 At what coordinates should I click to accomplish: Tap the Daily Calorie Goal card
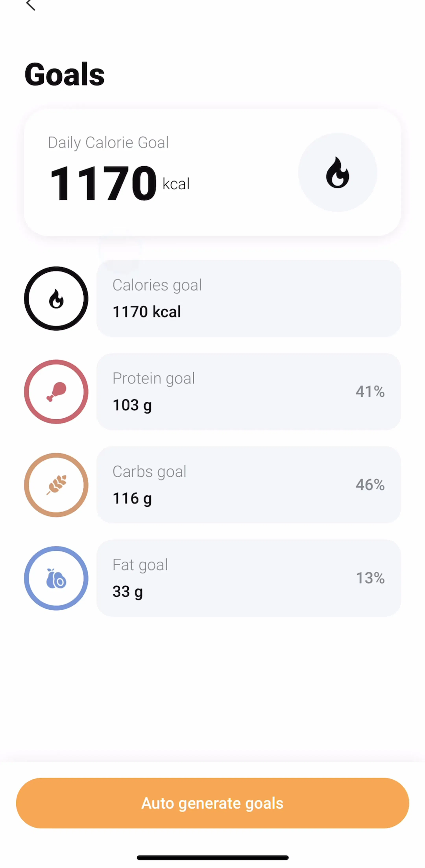pos(212,172)
